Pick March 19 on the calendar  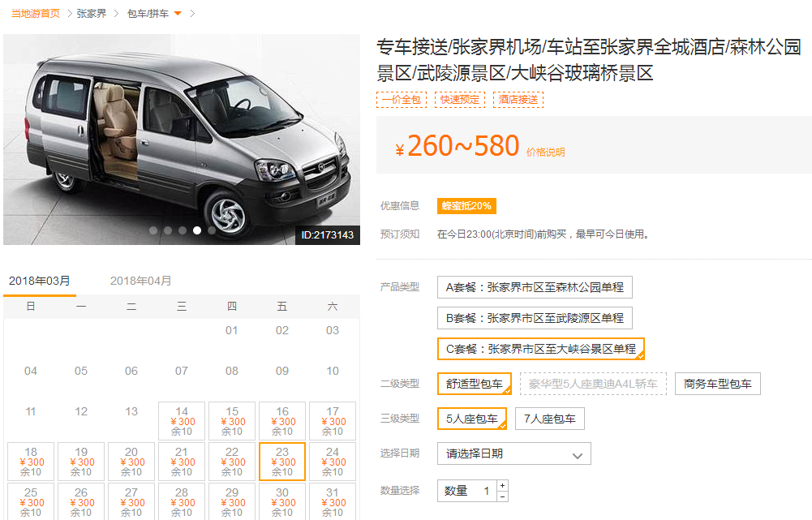point(81,462)
